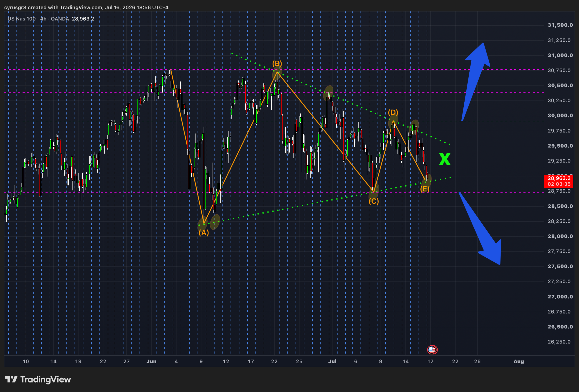Click the 26,250.0 price axis label
This screenshot has height=392, width=579.
coord(559,342)
